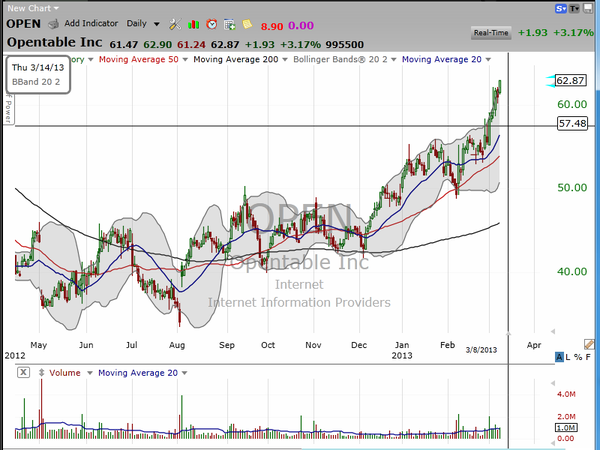Click the add-to-watchlist calendar plus icon
The width and height of the screenshot is (600, 450).
[230, 24]
